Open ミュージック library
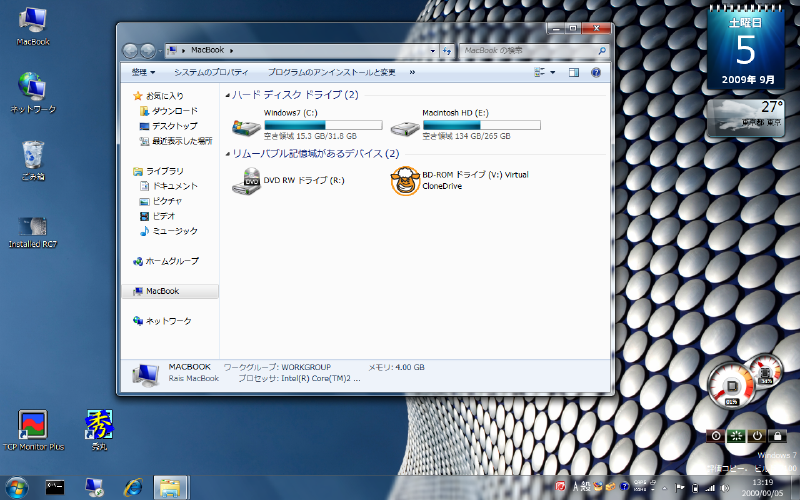Screen dimensions: 800x500 [169, 231]
